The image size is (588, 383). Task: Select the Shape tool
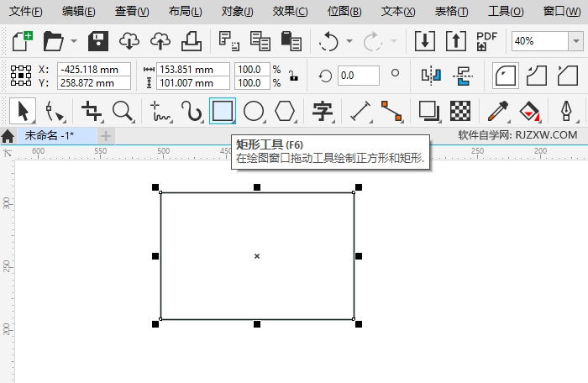pyautogui.click(x=55, y=110)
